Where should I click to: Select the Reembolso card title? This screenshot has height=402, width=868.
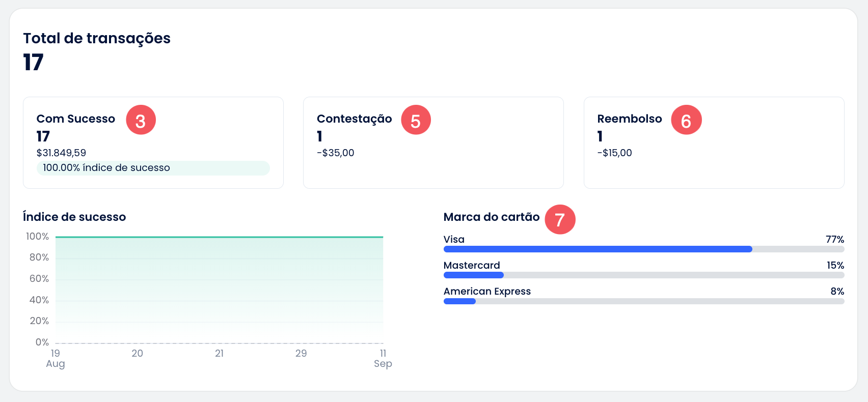pyautogui.click(x=629, y=119)
